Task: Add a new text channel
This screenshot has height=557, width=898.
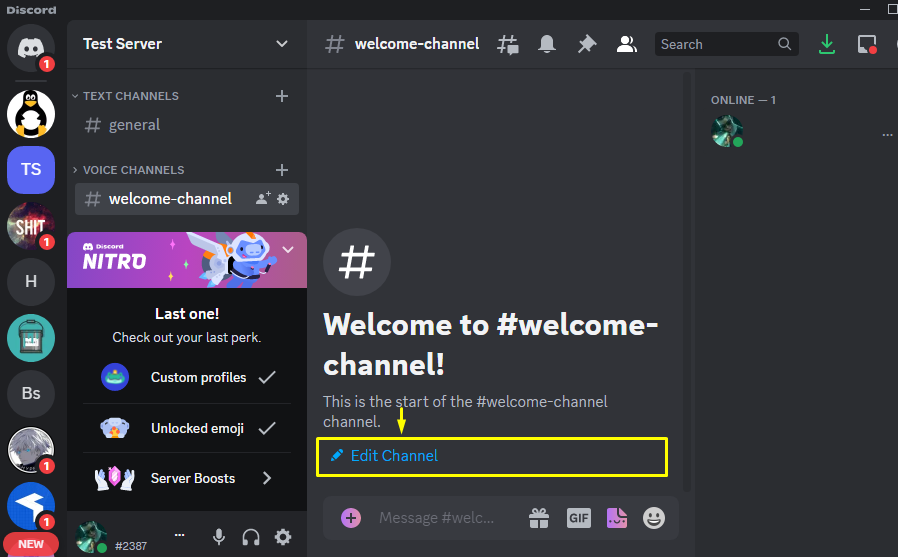Action: click(281, 96)
